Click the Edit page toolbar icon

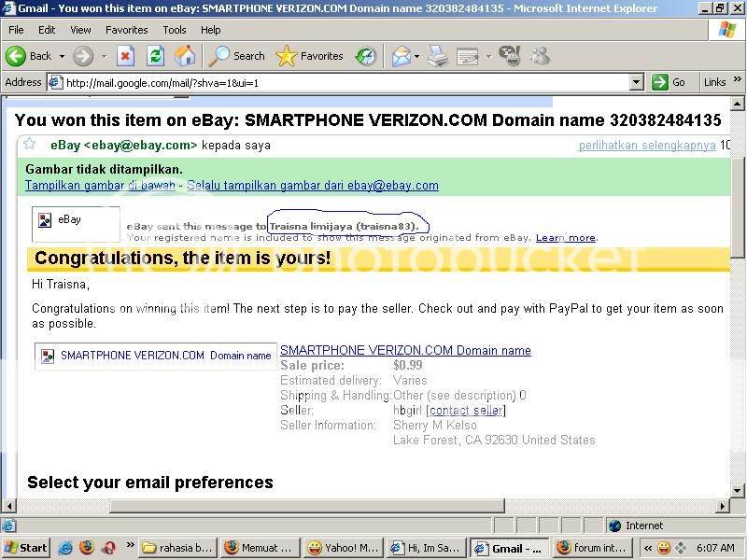tap(468, 56)
